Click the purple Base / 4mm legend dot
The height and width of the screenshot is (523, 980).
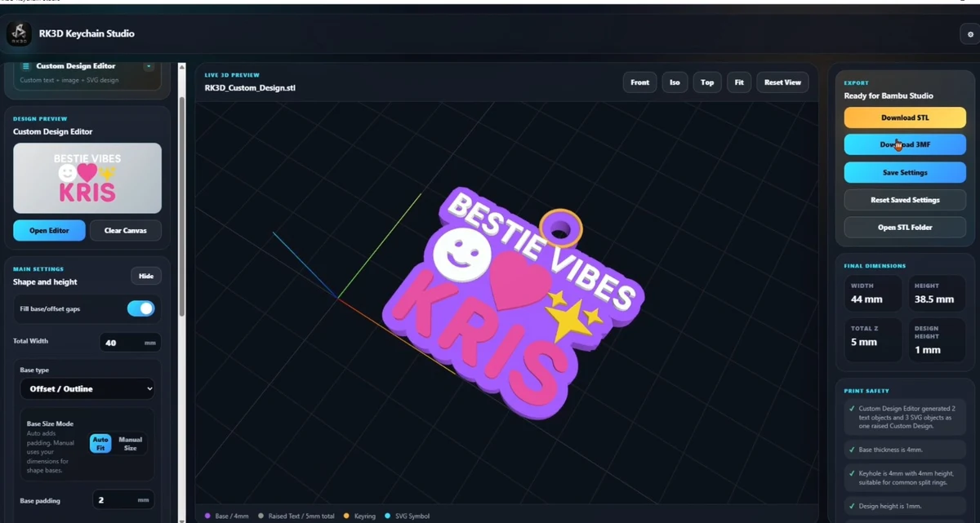coord(207,516)
